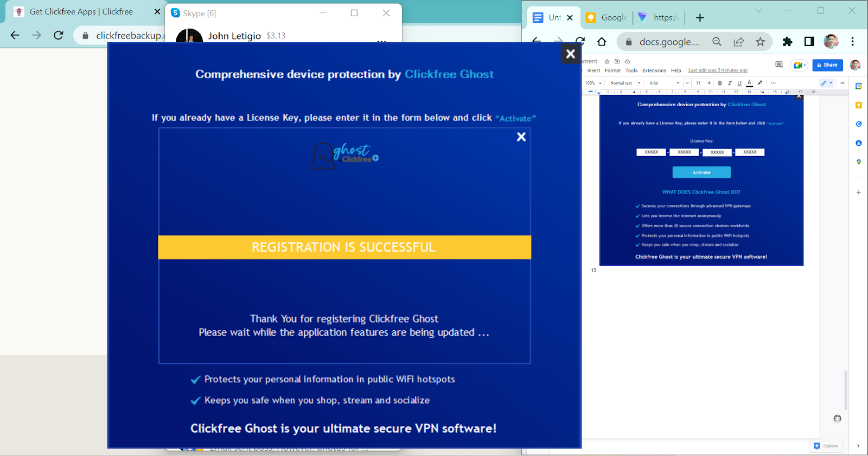Click the text color icon
The height and width of the screenshot is (456, 868).
[x=749, y=83]
